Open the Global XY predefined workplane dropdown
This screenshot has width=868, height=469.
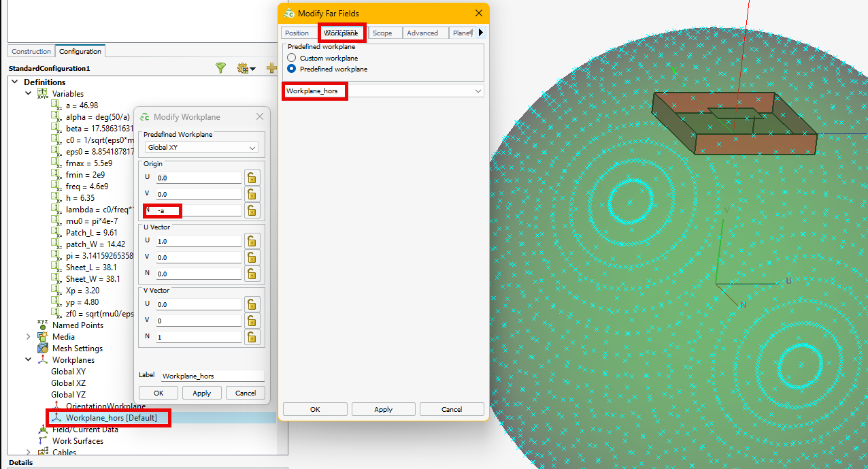tap(201, 148)
